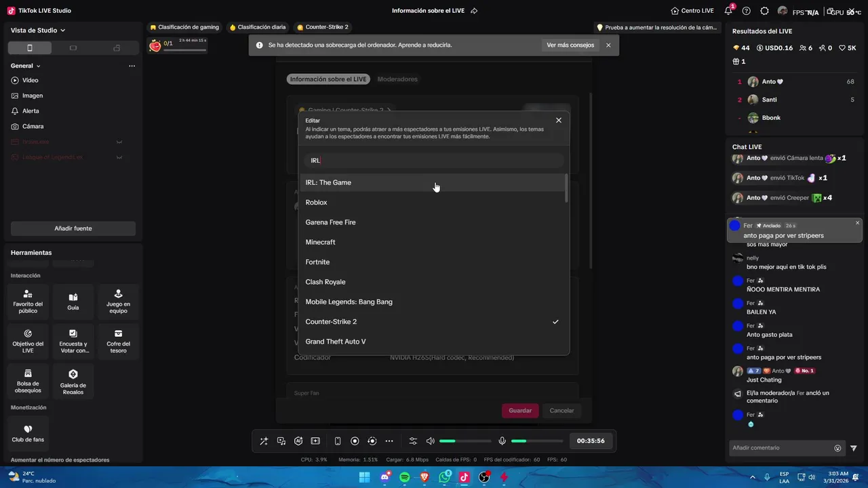Select checked Counter-Strike 2 topic
The width and height of the screenshot is (868, 488).
433,322
